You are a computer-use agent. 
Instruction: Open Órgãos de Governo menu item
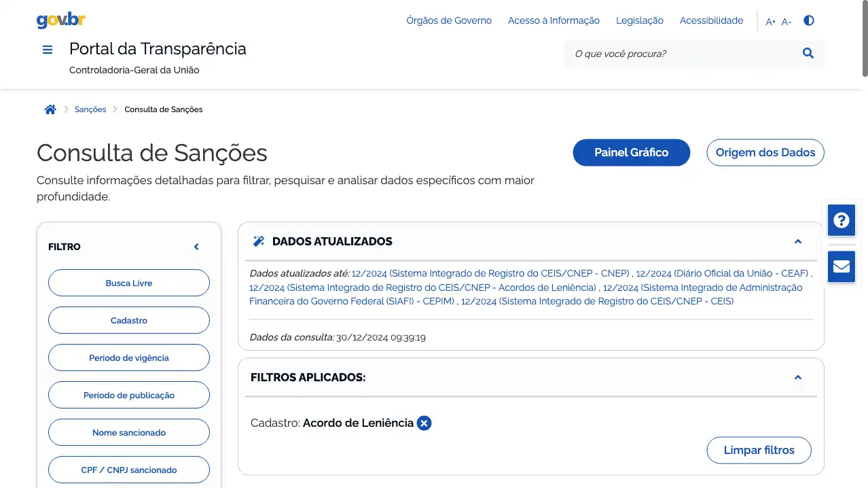tap(448, 20)
